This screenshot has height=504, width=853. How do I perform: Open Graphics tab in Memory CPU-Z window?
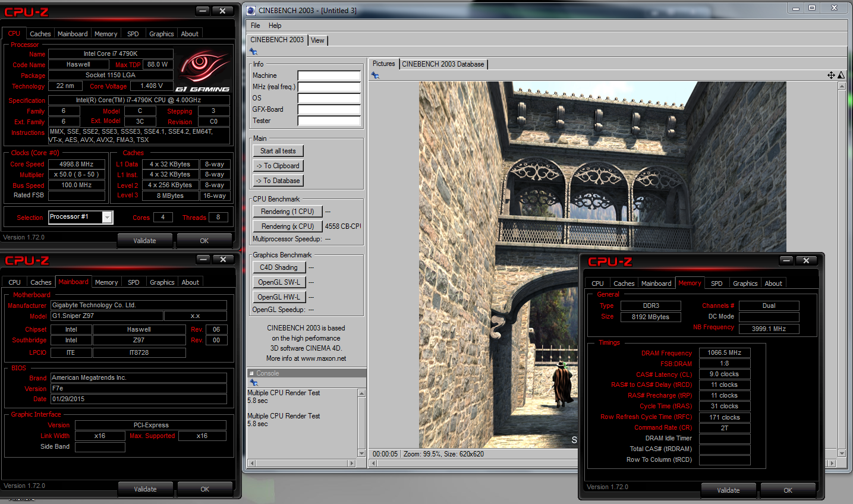[745, 283]
